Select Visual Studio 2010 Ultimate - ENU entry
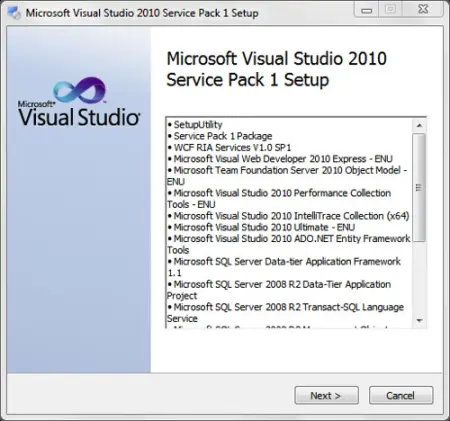This screenshot has height=421, width=450. click(x=261, y=227)
